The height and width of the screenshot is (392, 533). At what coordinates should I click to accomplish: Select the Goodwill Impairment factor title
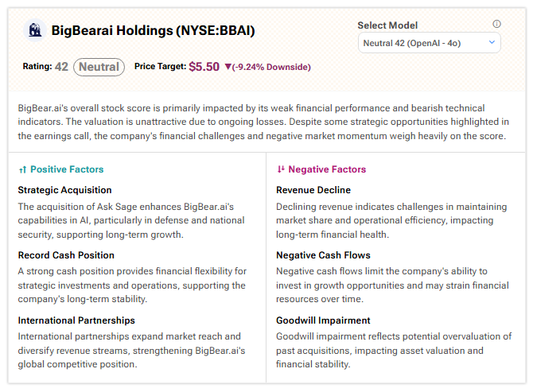click(x=323, y=320)
